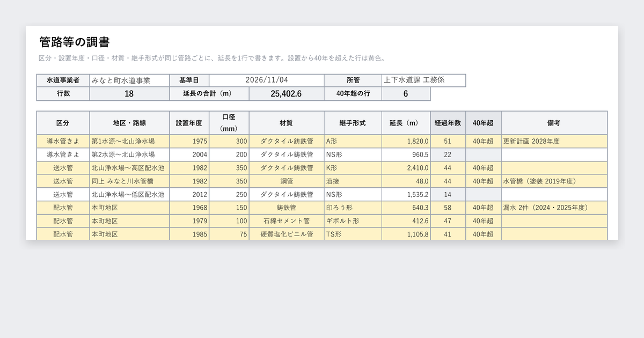Select the 延長 cell 2,410.0
This screenshot has width=644, height=338.
pos(406,168)
